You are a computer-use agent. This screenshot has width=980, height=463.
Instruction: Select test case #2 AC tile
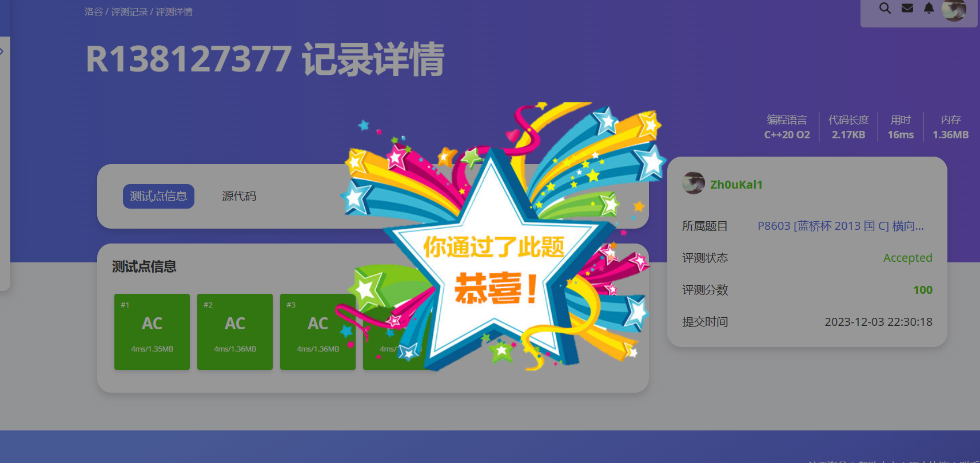[x=235, y=332]
